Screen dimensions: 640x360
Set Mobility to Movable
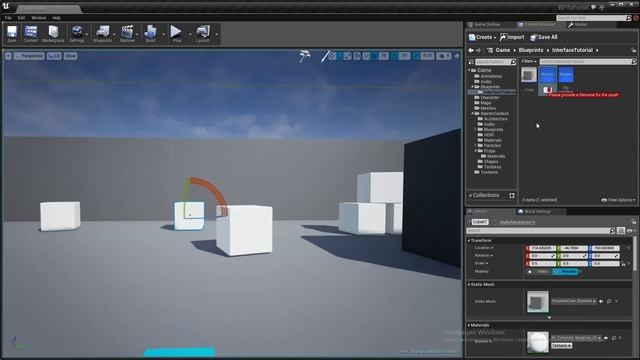[565, 271]
